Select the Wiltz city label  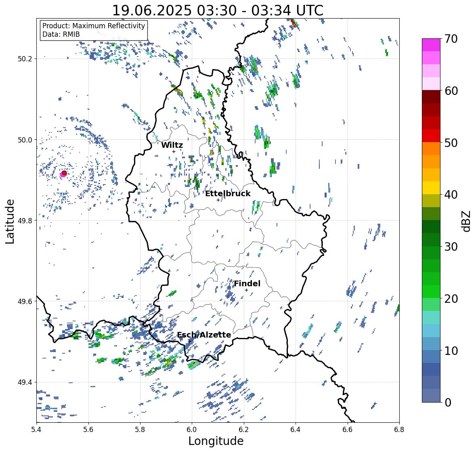coord(172,145)
